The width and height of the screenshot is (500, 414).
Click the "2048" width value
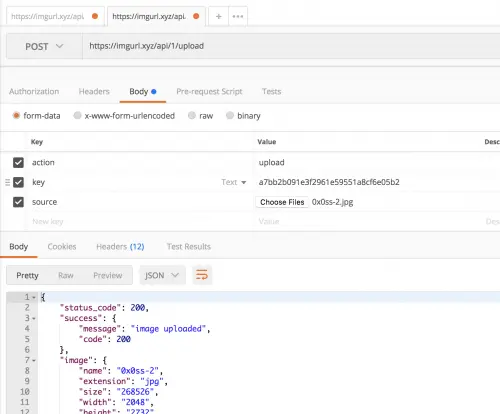(x=135, y=402)
